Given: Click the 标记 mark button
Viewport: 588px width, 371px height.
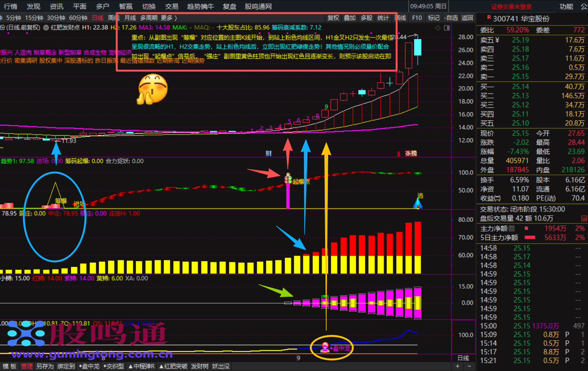Looking at the screenshot, I should point(434,18).
